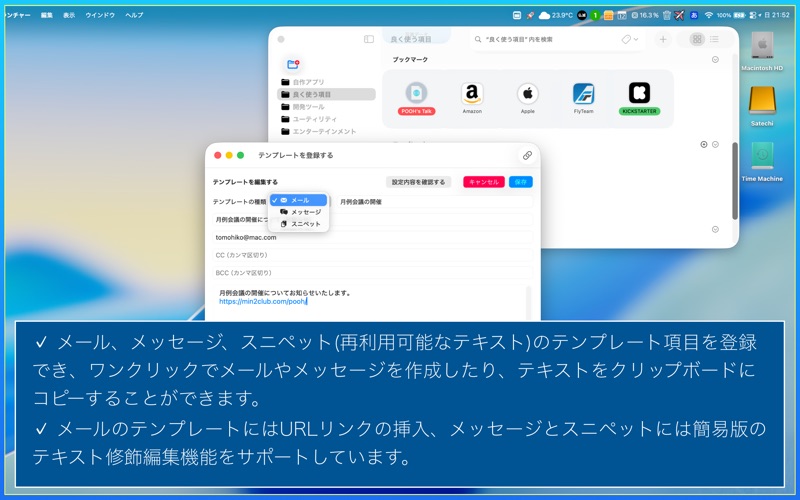Click the main window vertical scrollbar
The image size is (800, 500).
(735, 181)
